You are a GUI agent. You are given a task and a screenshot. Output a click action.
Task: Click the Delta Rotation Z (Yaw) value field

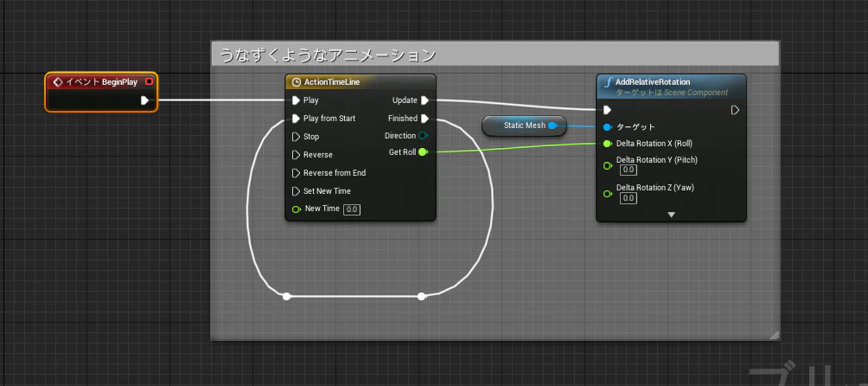click(x=629, y=197)
